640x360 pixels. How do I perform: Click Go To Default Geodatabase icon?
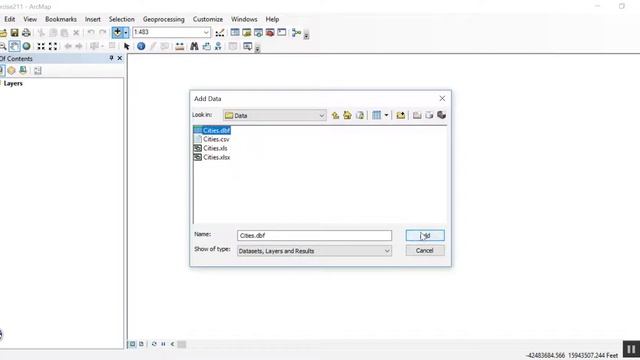pos(360,116)
